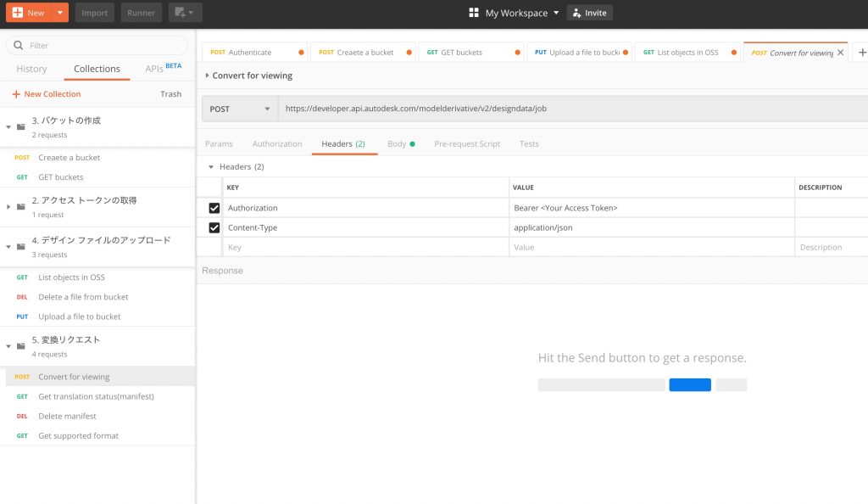
Task: Switch to Creaete a bucket request tab
Action: 363,53
